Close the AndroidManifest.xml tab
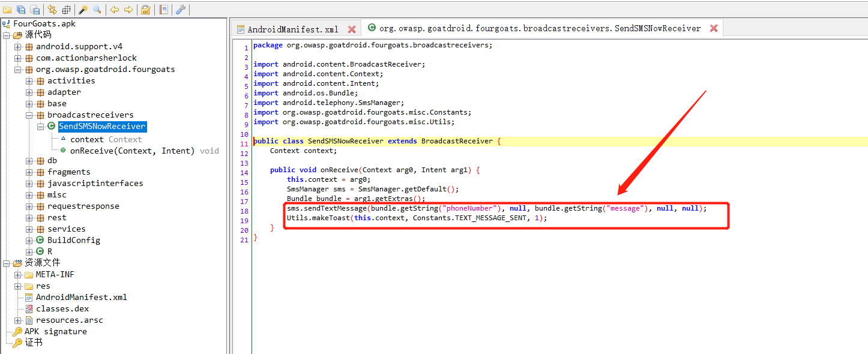Image resolution: width=868 pixels, height=354 pixels. click(352, 28)
